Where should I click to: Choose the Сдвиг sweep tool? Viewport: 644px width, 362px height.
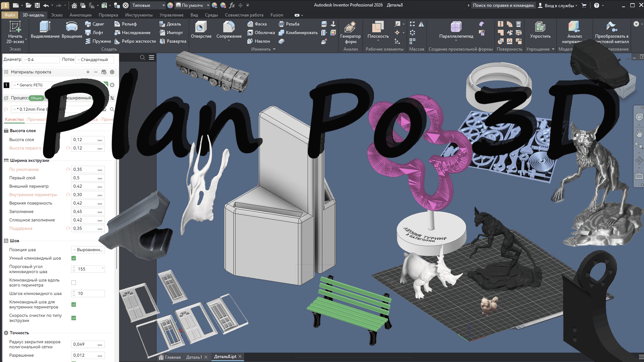coord(95,24)
